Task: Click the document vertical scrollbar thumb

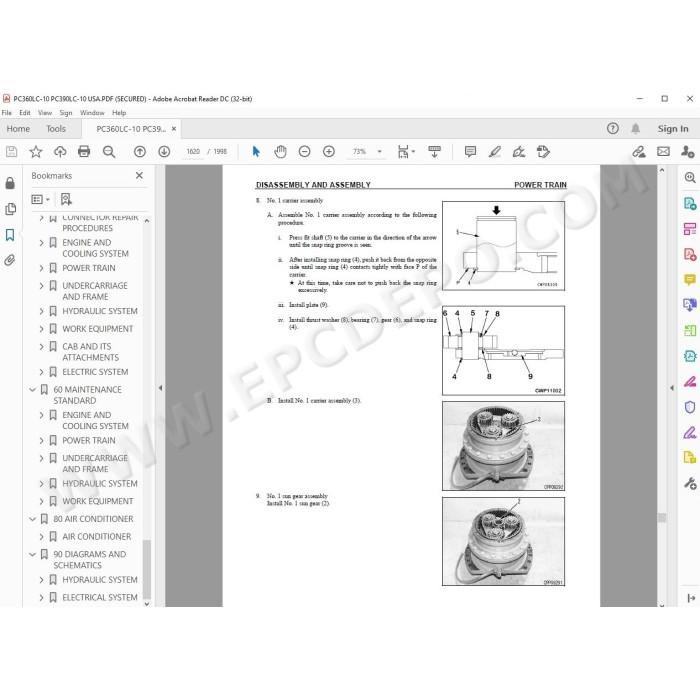Action: [662, 518]
